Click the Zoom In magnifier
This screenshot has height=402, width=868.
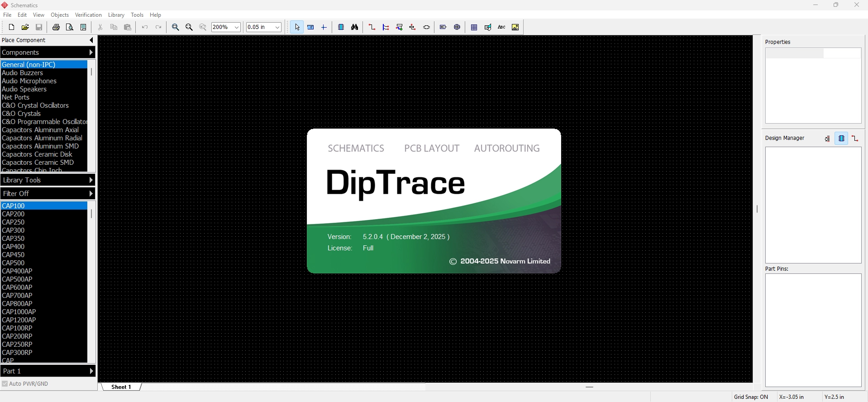(x=176, y=27)
